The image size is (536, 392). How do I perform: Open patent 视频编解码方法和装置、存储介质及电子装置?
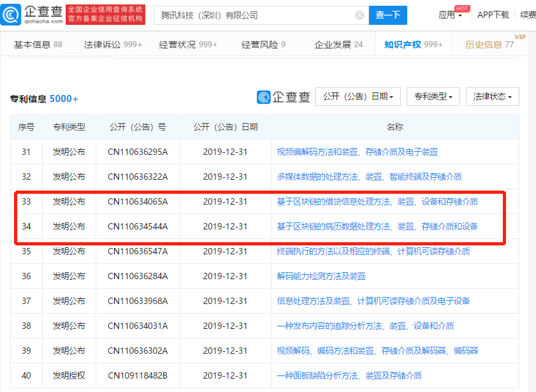point(357,152)
